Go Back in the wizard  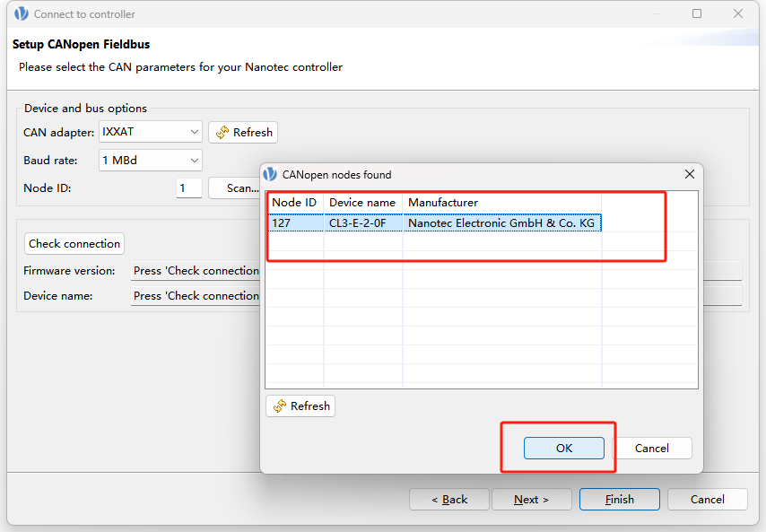(449, 500)
